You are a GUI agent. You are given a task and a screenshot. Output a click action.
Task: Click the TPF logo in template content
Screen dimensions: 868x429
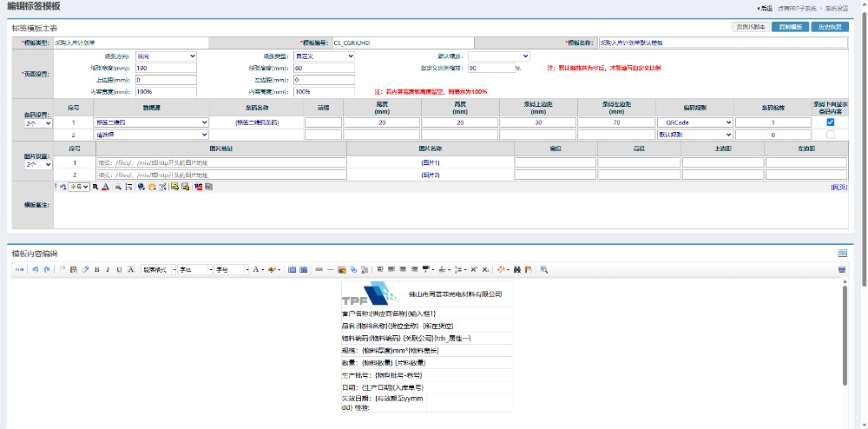tap(370, 294)
